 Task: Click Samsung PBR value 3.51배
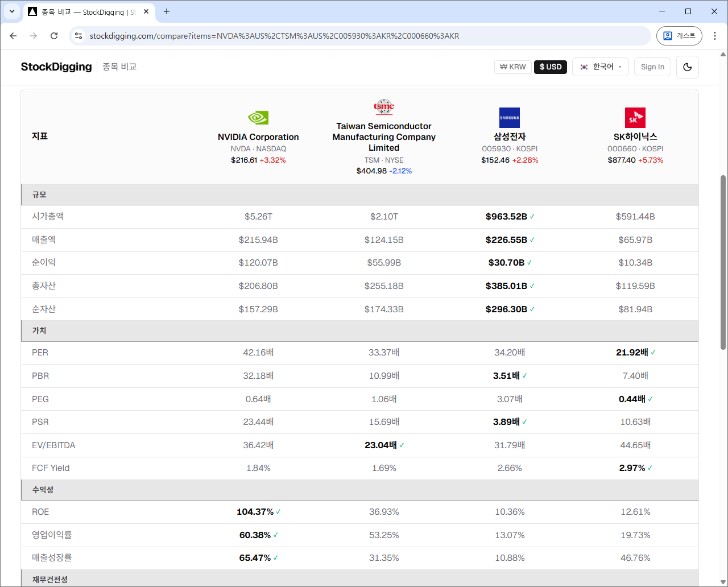point(506,376)
